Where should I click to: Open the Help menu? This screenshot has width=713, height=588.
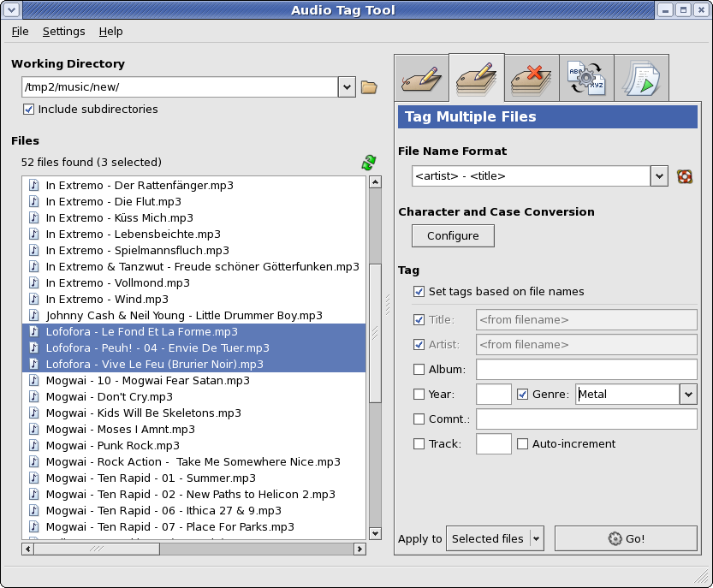[111, 32]
